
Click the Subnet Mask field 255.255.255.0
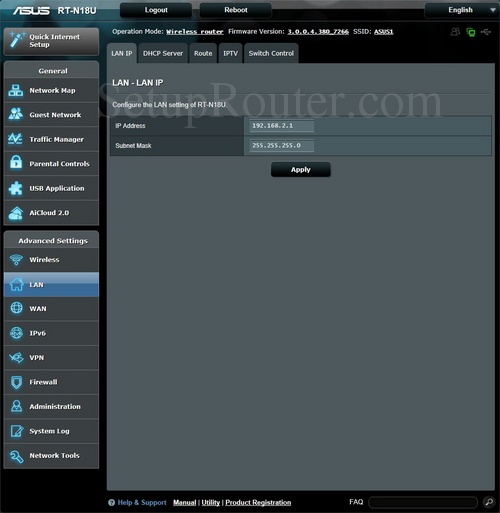tap(282, 146)
